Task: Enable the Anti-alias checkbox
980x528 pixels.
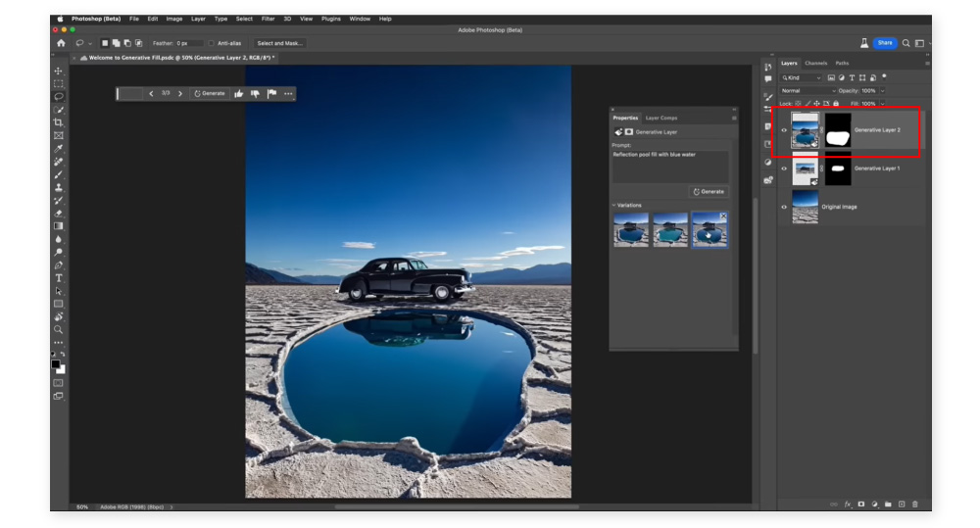Action: coord(212,43)
